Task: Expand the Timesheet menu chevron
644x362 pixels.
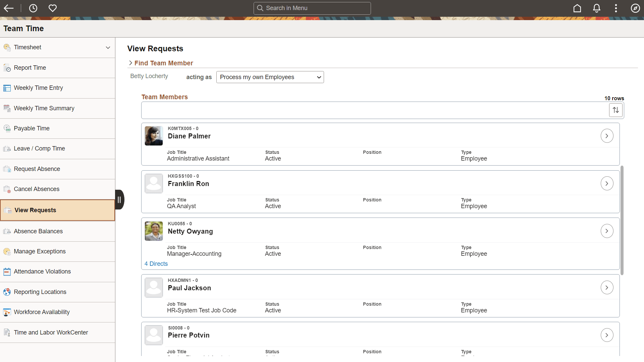Action: coord(108,48)
